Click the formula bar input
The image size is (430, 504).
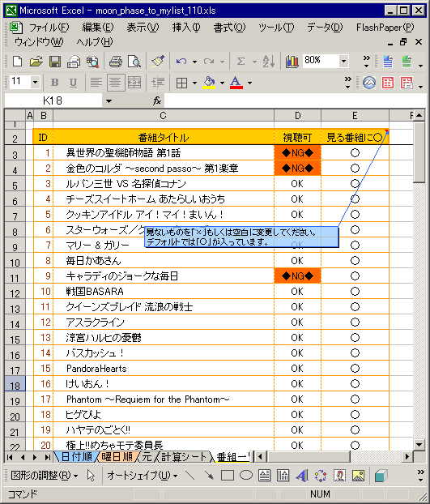(295, 101)
